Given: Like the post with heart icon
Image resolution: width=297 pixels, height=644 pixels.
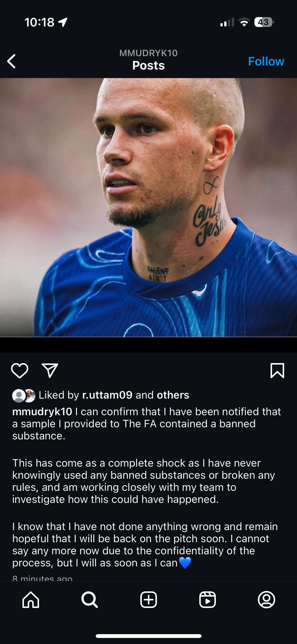Looking at the screenshot, I should pos(20,371).
